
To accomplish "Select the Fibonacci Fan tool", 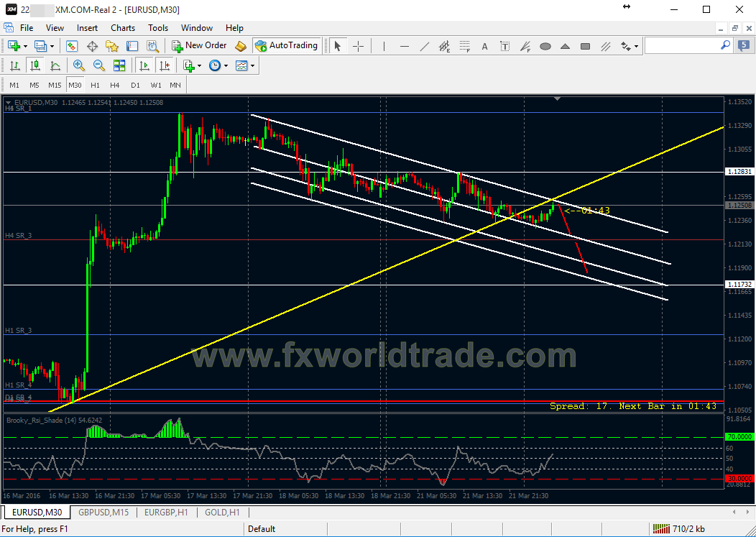I will coord(525,46).
